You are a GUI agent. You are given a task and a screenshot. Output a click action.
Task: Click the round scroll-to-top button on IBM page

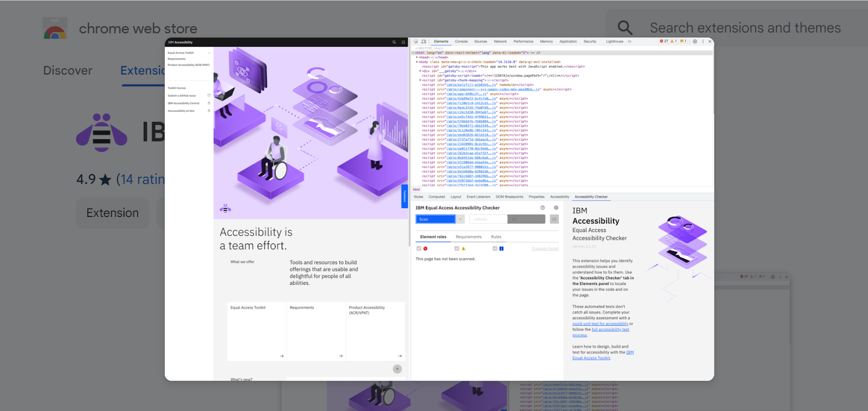pyautogui.click(x=397, y=369)
